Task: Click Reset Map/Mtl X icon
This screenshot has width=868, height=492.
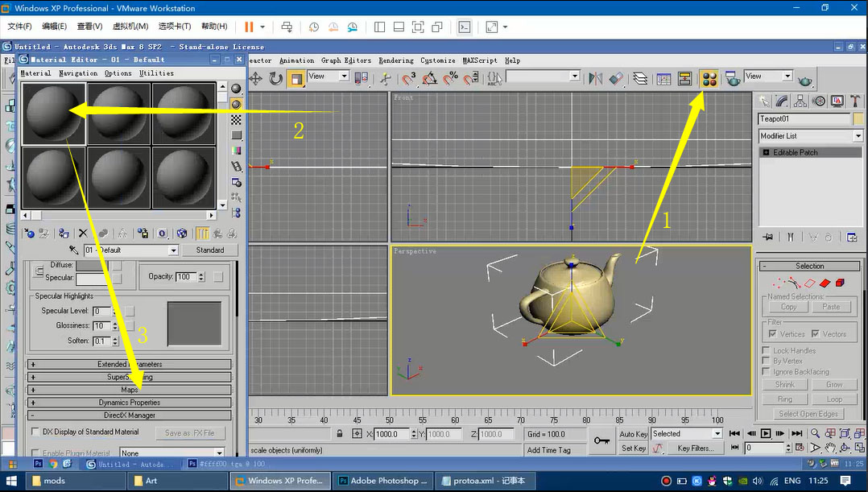Action: 83,234
